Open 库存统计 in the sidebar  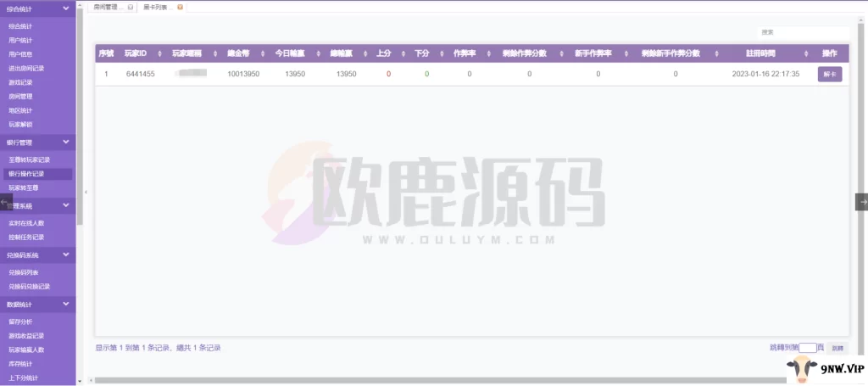click(x=20, y=364)
